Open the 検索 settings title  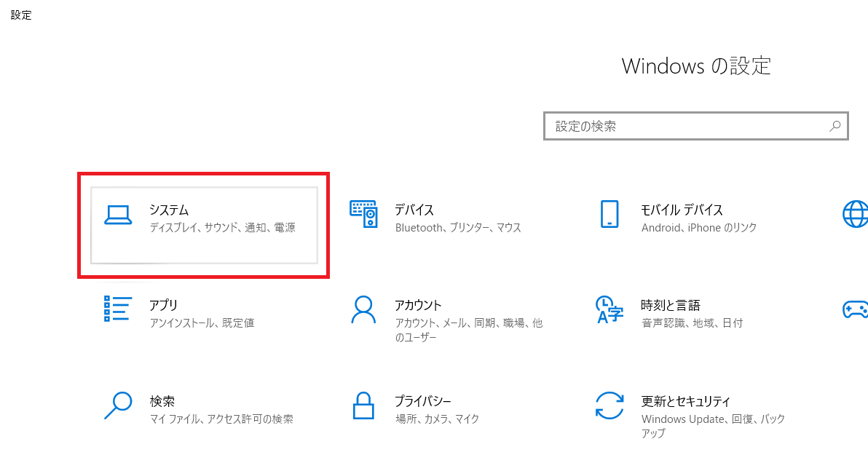[162, 401]
